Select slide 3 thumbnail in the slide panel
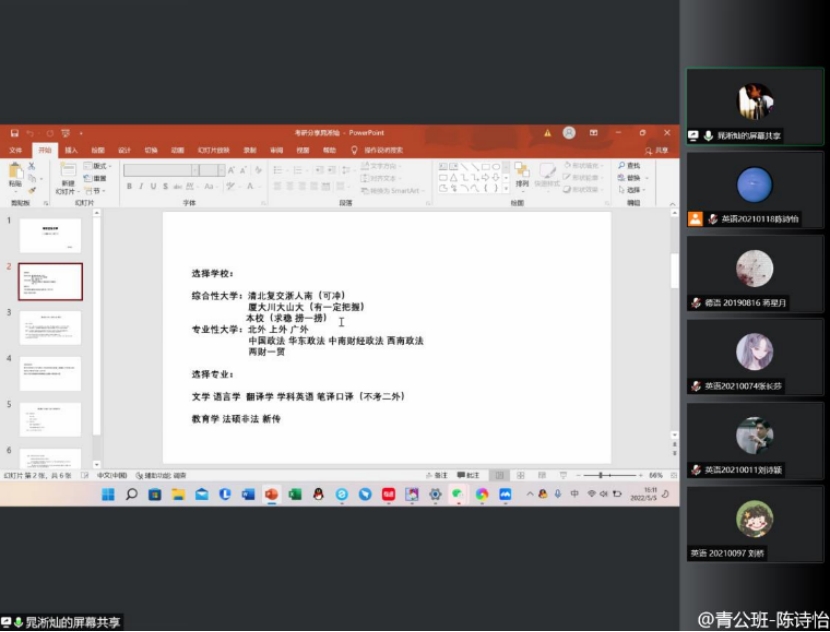 click(x=51, y=327)
